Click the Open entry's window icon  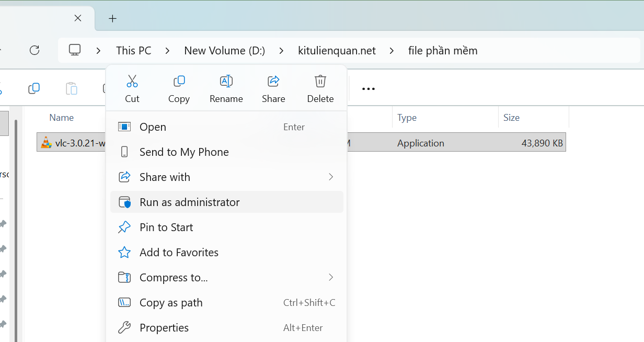[124, 127]
